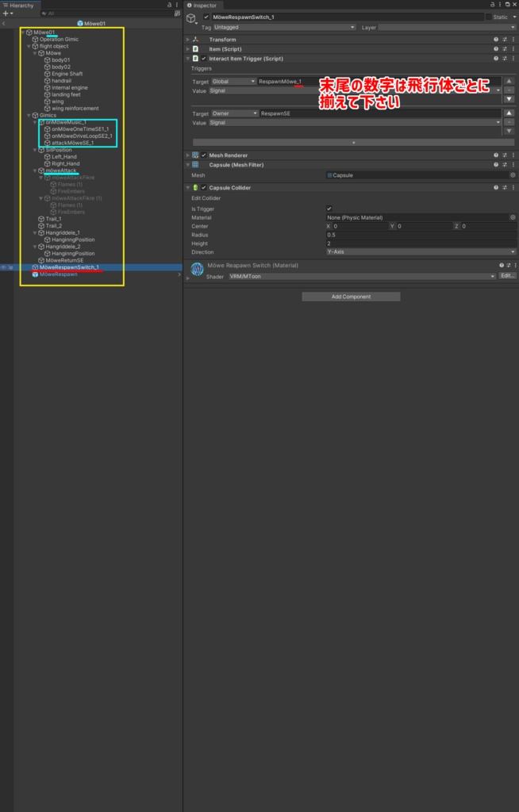Open the Hierarchy create plus dropdown
This screenshot has width=519, height=812.
pyautogui.click(x=7, y=13)
